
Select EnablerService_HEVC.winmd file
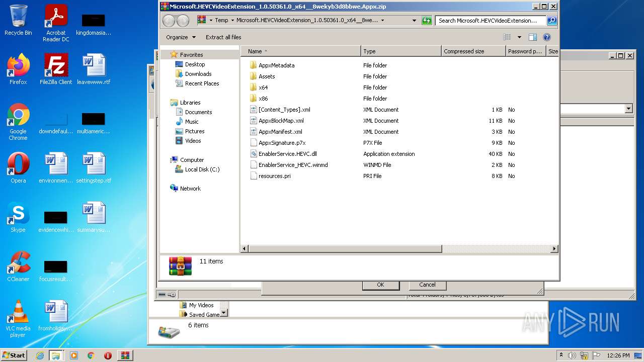click(293, 165)
